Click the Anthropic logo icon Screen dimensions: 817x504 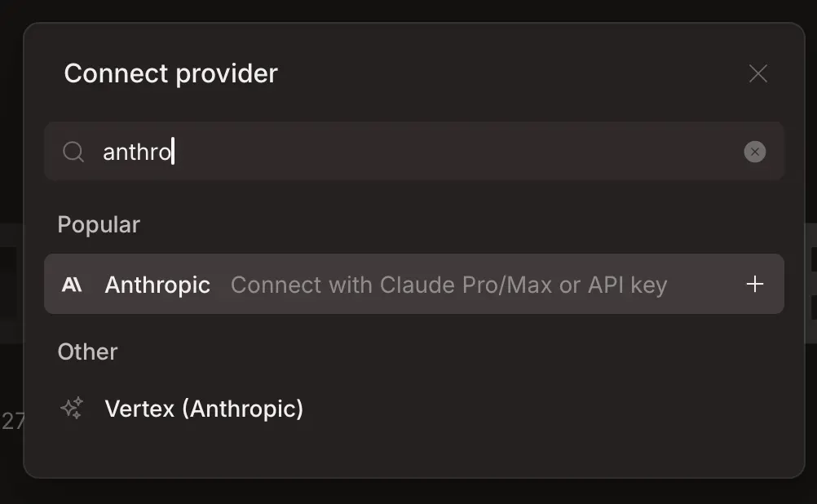coord(72,285)
